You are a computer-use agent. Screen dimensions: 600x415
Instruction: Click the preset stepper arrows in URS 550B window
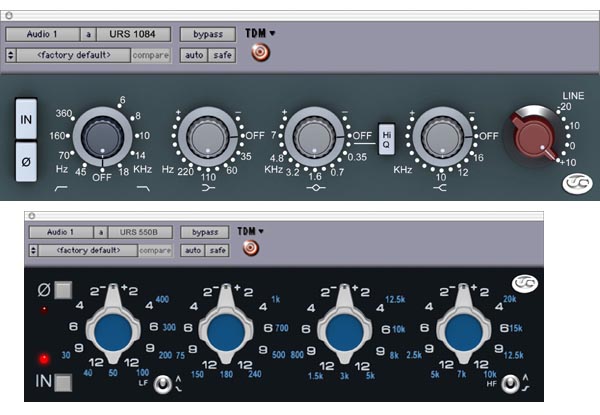34,251
